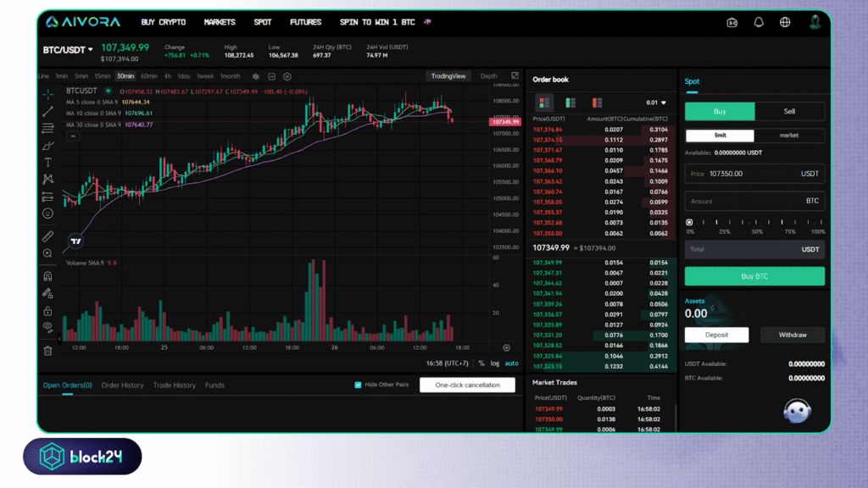The width and height of the screenshot is (868, 488).
Task: Click the Buy BTC button
Action: (754, 276)
